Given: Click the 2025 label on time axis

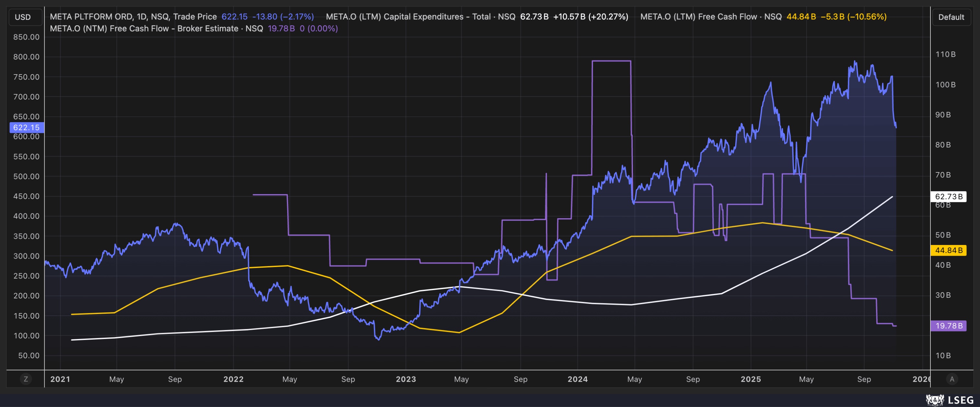Looking at the screenshot, I should point(751,379).
